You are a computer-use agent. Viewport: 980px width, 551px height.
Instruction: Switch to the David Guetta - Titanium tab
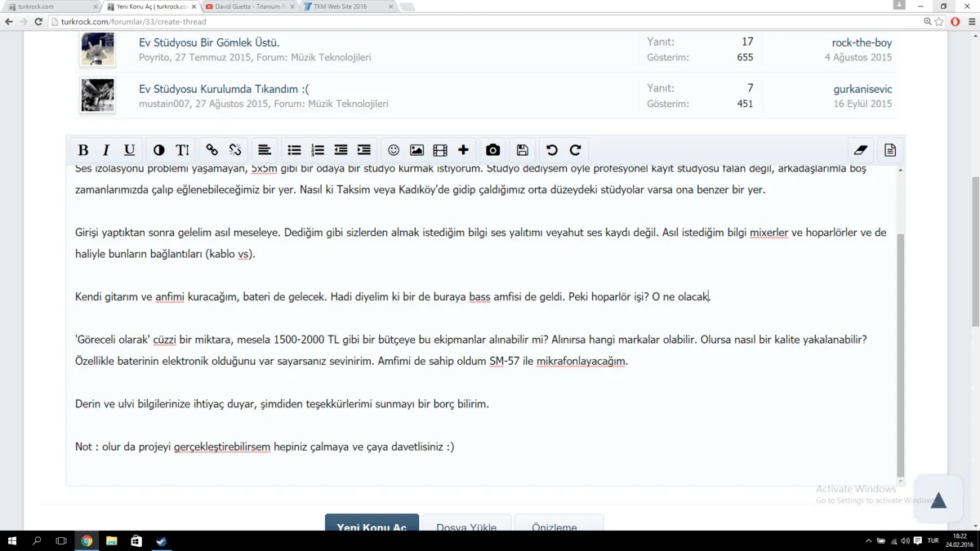click(x=249, y=7)
